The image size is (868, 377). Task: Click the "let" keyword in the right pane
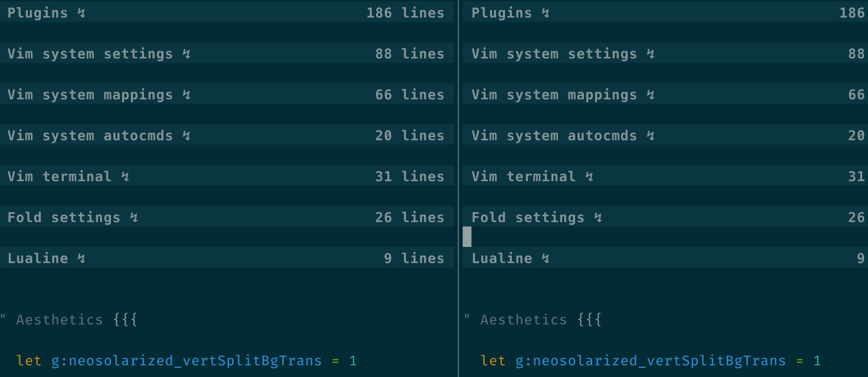tap(492, 361)
